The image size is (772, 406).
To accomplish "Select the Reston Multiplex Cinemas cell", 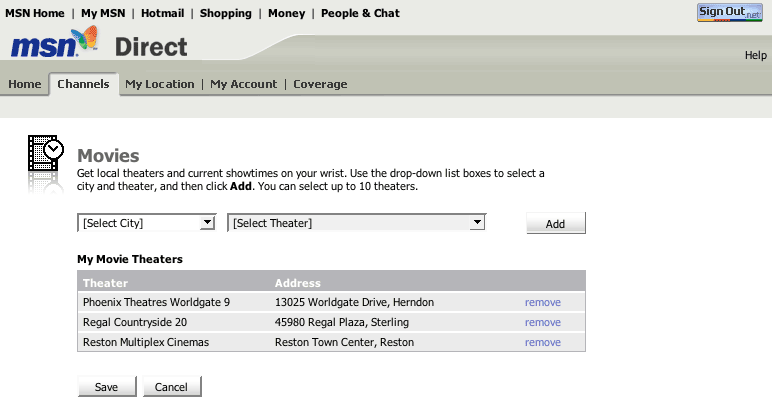I will [x=146, y=343].
